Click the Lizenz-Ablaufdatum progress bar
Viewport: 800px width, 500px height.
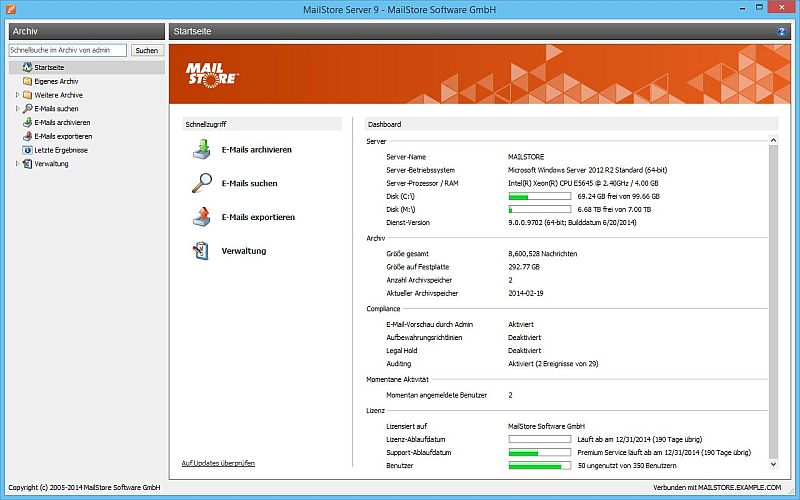539,439
